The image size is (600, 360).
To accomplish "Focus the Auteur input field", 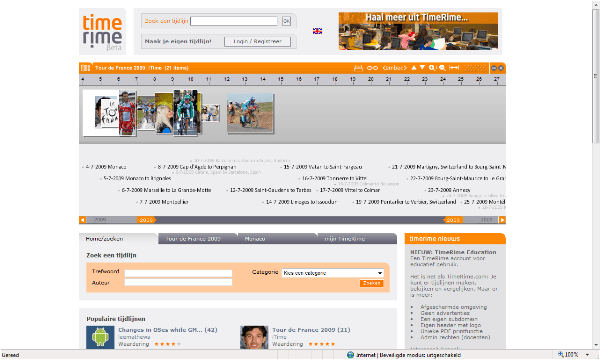I will point(178,282).
